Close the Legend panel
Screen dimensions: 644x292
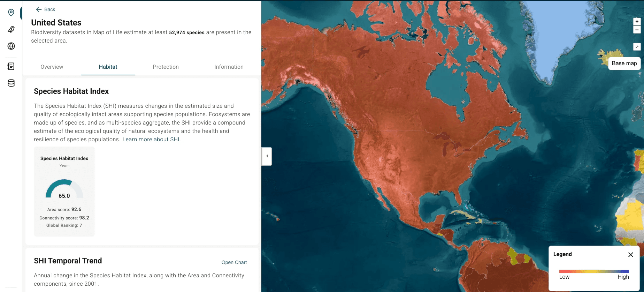point(630,255)
